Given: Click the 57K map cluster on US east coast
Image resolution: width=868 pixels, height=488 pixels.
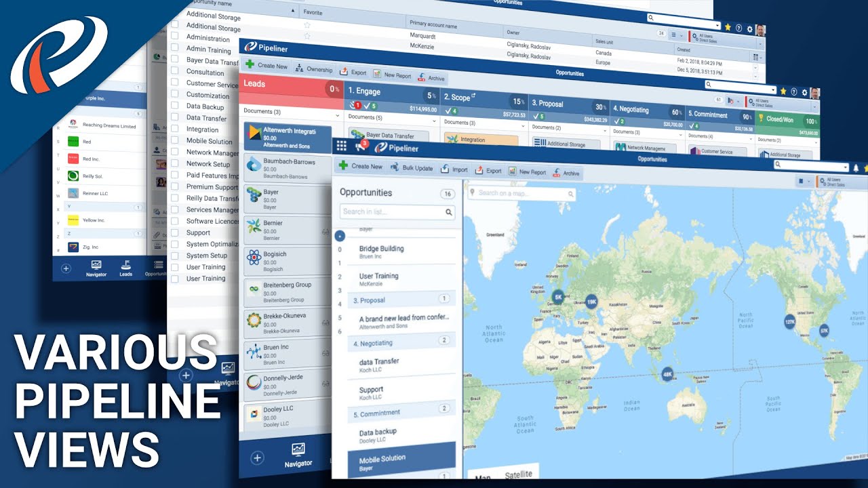Looking at the screenshot, I should pyautogui.click(x=824, y=330).
